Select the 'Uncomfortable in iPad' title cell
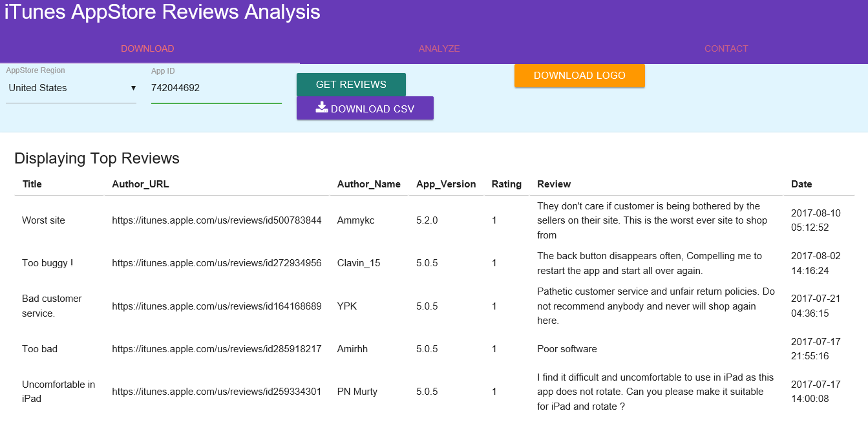 pyautogui.click(x=58, y=392)
